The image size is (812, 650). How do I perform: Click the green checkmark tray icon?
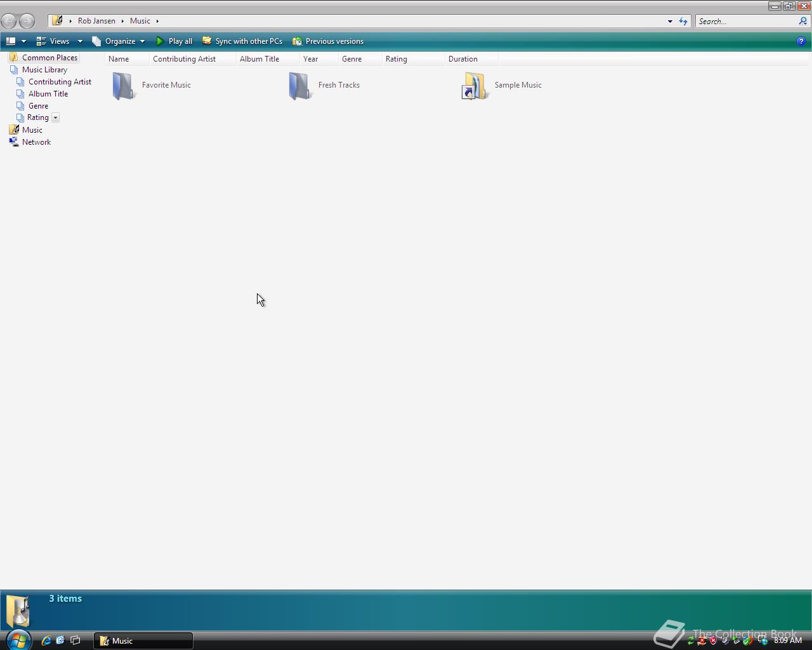click(749, 641)
